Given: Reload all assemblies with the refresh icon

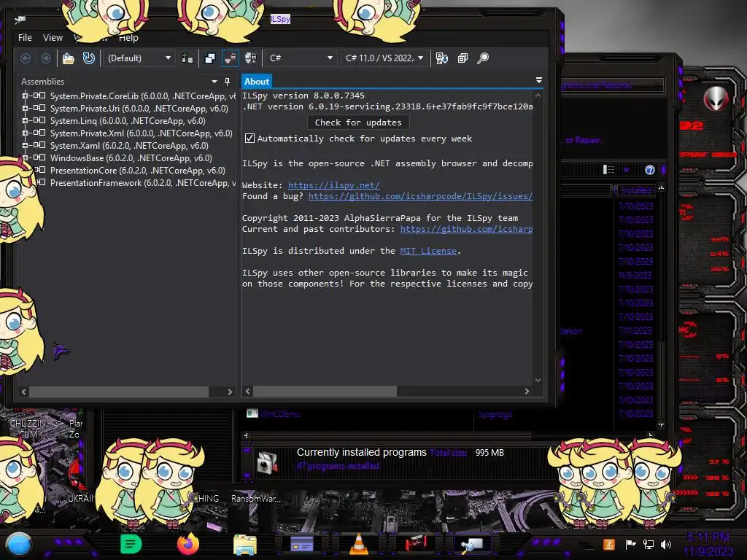Looking at the screenshot, I should coord(88,58).
